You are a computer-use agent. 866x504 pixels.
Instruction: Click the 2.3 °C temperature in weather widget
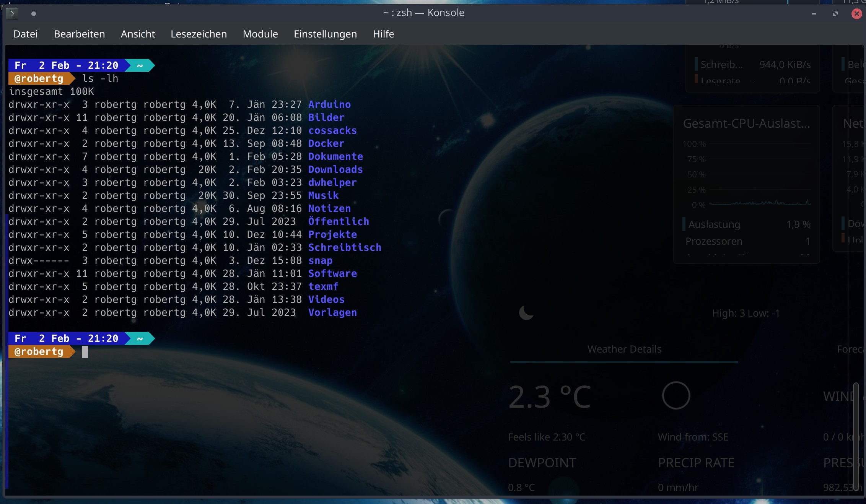coord(549,397)
